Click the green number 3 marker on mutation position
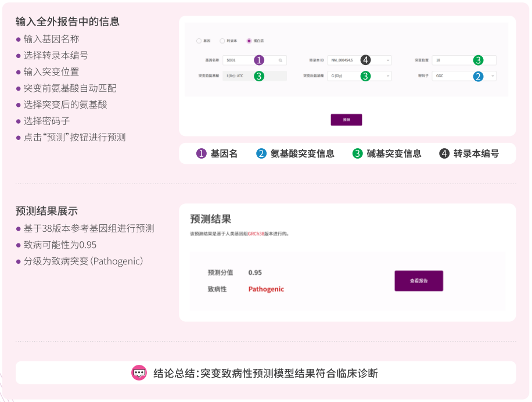This screenshot has width=532, height=402. click(x=477, y=60)
